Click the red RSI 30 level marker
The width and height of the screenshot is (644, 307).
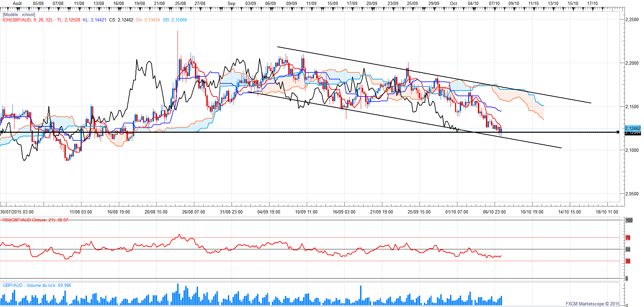click(x=628, y=261)
